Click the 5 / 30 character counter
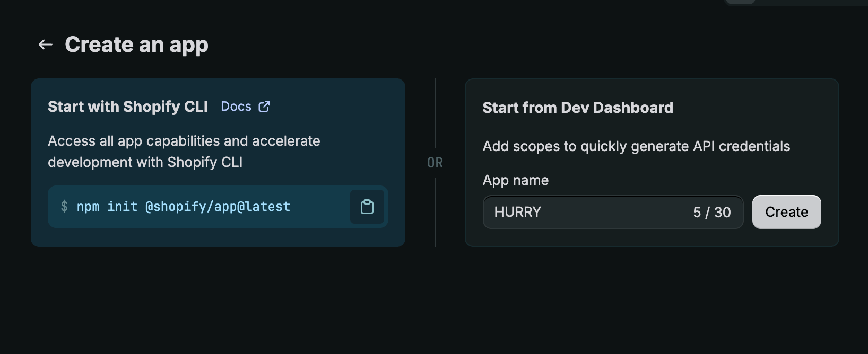Screen dimensions: 868x354 [712, 212]
